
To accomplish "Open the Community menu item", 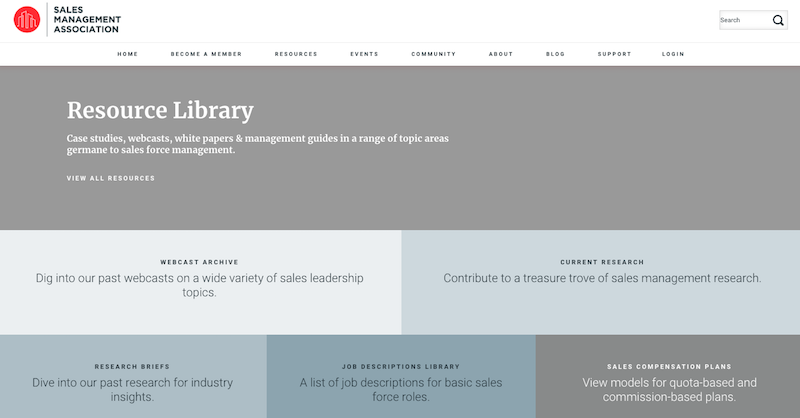I will coord(434,54).
